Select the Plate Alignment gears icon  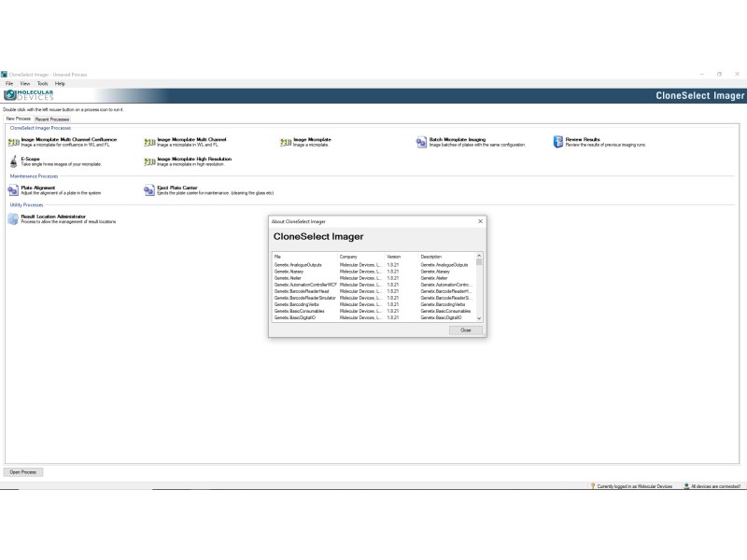tap(13, 190)
